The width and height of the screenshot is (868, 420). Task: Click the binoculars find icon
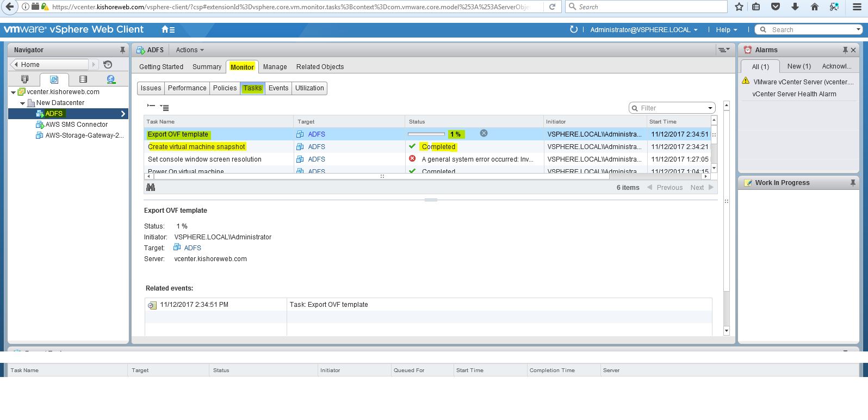point(151,187)
